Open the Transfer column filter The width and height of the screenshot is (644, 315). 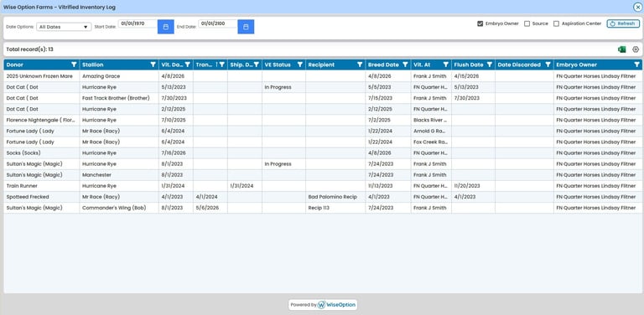click(x=221, y=65)
